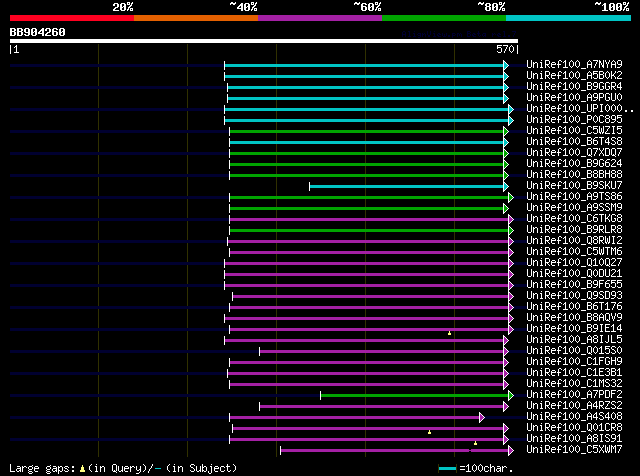Click the UniRef100_A9SSM9 label
Image resolution: width=640 pixels, height=476 pixels.
click(574, 208)
